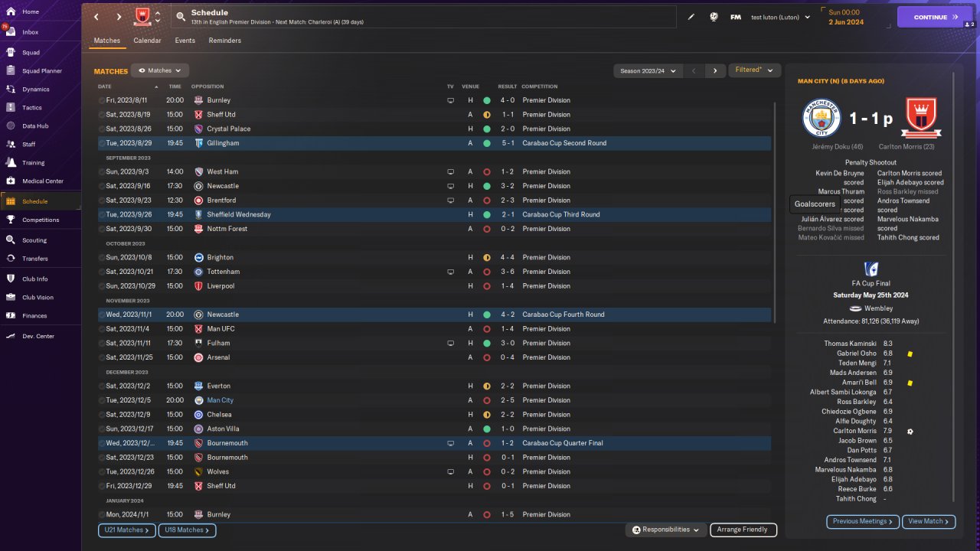
Task: Click the fixtures list vertical scrollbar
Action: (x=775, y=213)
